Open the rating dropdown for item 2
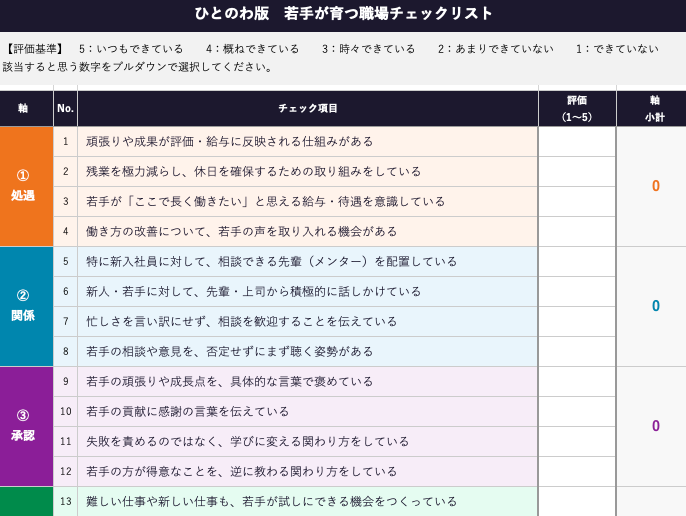This screenshot has height=516, width=686. tap(577, 172)
